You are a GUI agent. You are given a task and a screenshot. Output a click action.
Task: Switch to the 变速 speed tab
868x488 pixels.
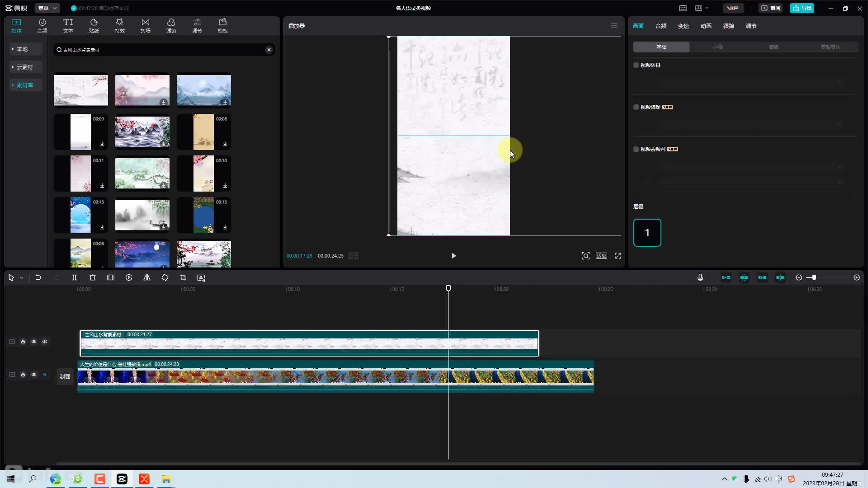pos(684,26)
